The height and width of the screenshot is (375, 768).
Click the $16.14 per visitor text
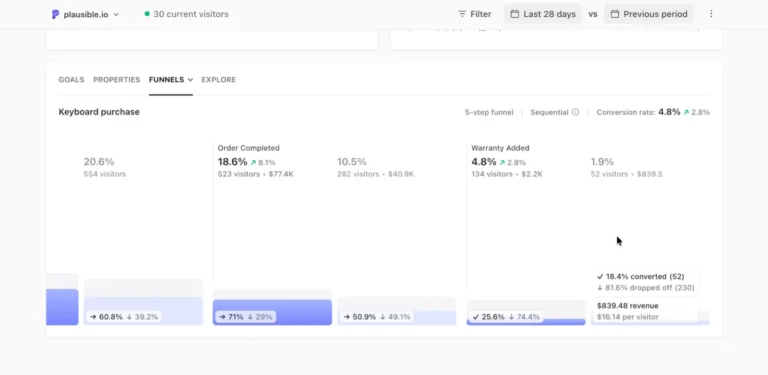[627, 317]
